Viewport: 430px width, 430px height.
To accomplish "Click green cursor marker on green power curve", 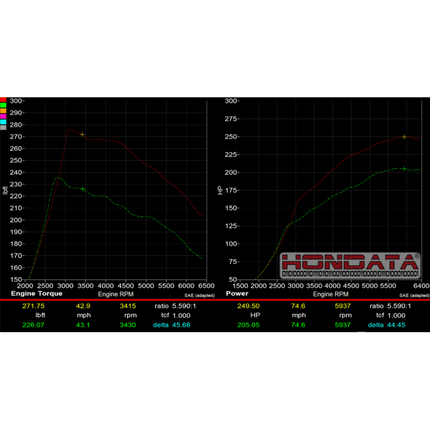I will 404,169.
